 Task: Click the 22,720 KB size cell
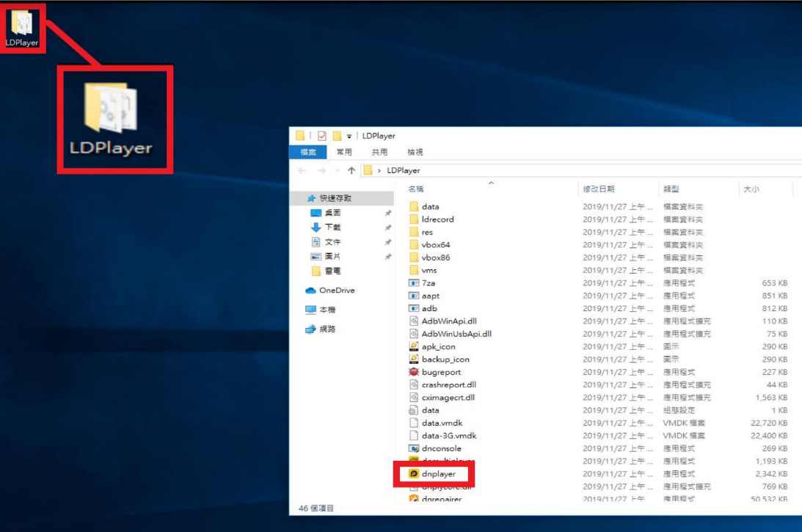pos(769,423)
